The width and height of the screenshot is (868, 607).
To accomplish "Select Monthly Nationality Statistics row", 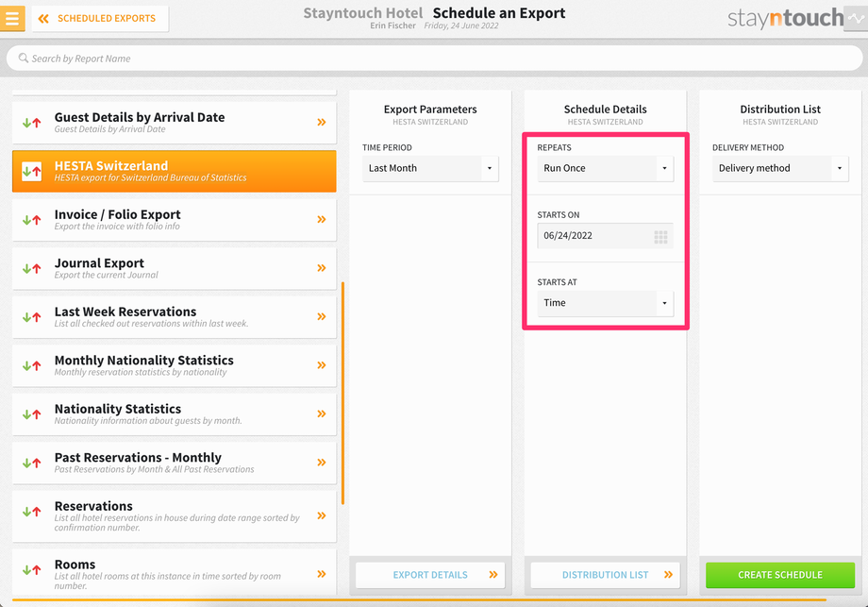I will click(x=174, y=365).
